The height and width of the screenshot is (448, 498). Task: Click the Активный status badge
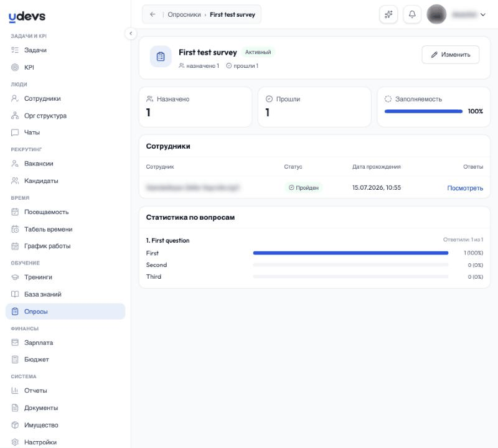(258, 52)
